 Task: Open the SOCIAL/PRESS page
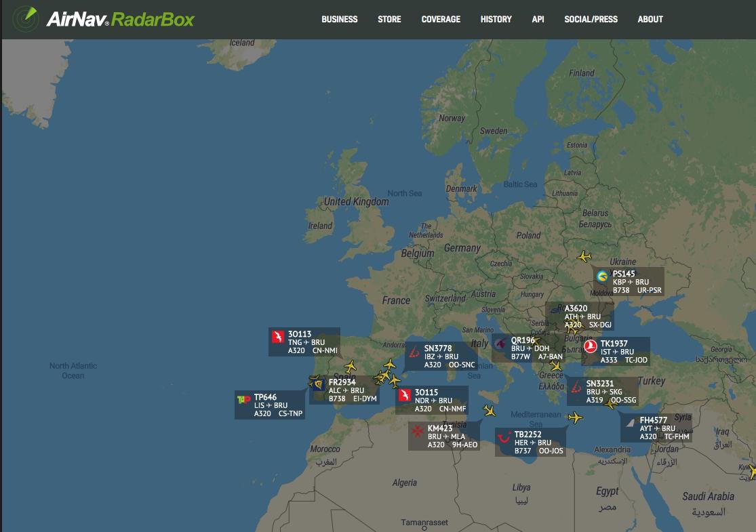[x=591, y=19]
